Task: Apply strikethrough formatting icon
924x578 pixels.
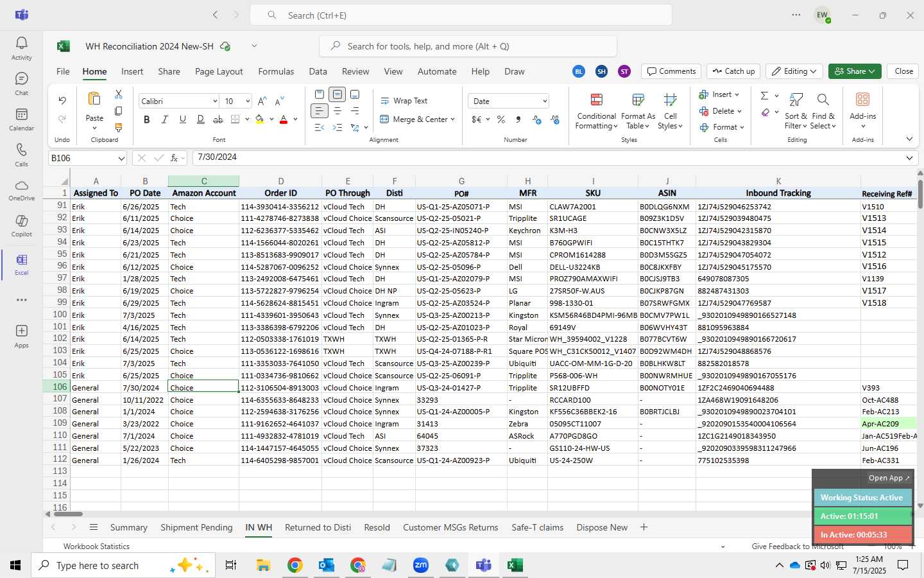Action: (x=218, y=119)
